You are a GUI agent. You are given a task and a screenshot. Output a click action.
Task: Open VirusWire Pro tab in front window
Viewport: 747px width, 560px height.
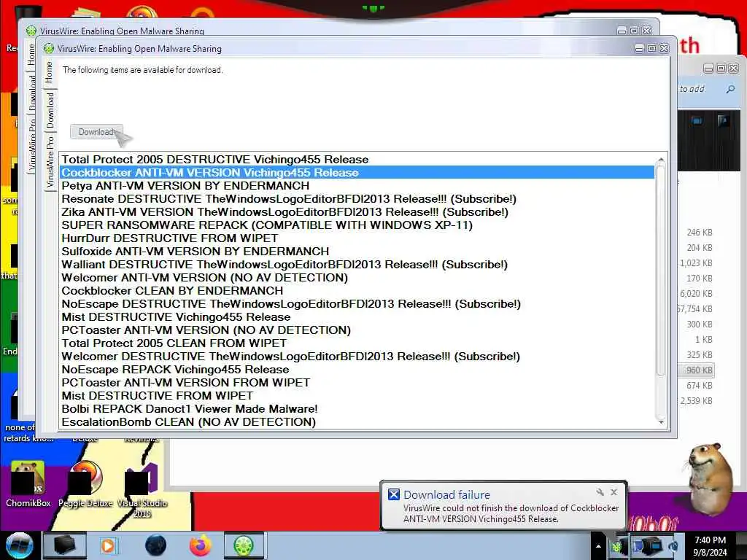[x=50, y=161]
